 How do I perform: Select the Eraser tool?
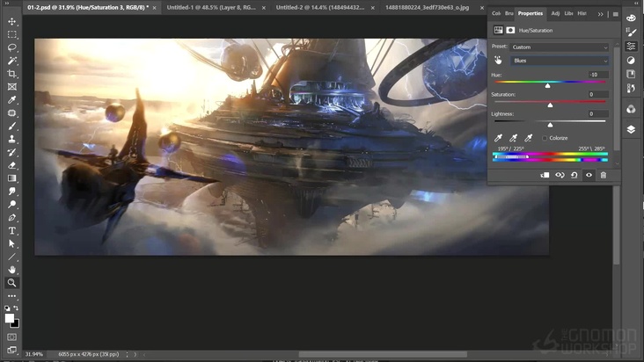point(12,165)
